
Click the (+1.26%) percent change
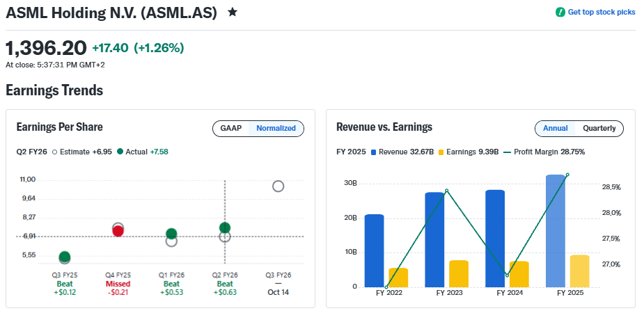point(159,48)
